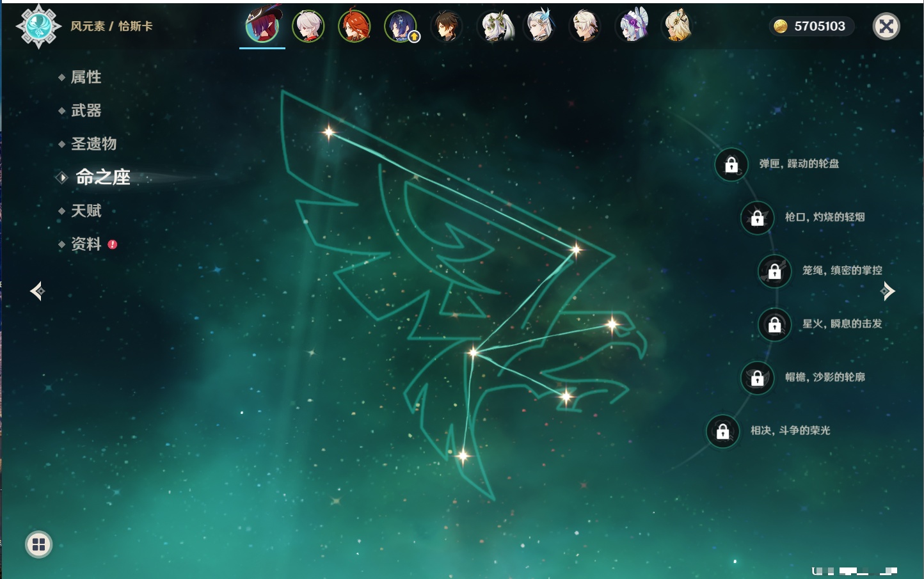The width and height of the screenshot is (924, 579).
Task: Click the label 枪口，灼烧的轻烟
Action: coord(825,217)
